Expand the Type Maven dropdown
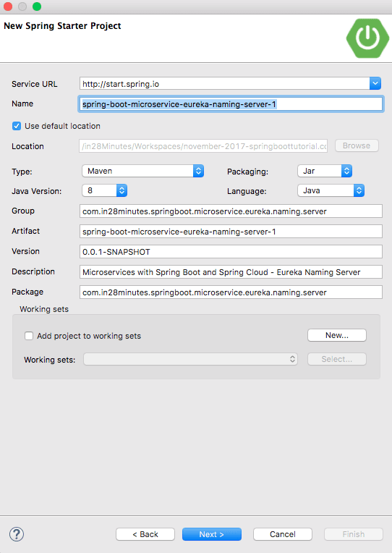Image resolution: width=392 pixels, height=553 pixels. pos(142,171)
